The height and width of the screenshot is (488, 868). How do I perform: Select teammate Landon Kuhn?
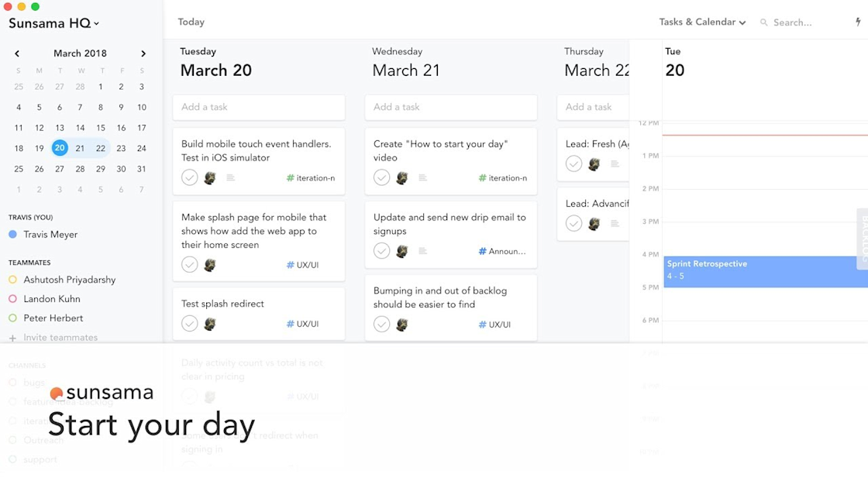point(52,299)
